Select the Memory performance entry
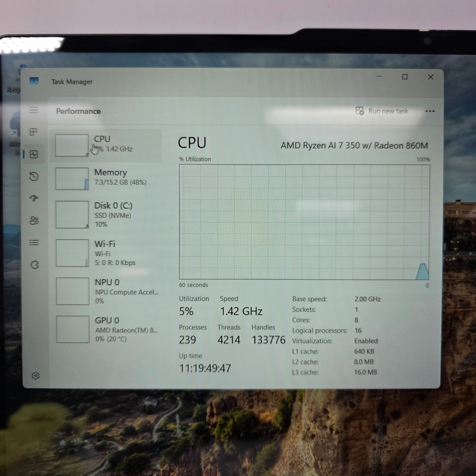The image size is (476, 476). coord(107,179)
